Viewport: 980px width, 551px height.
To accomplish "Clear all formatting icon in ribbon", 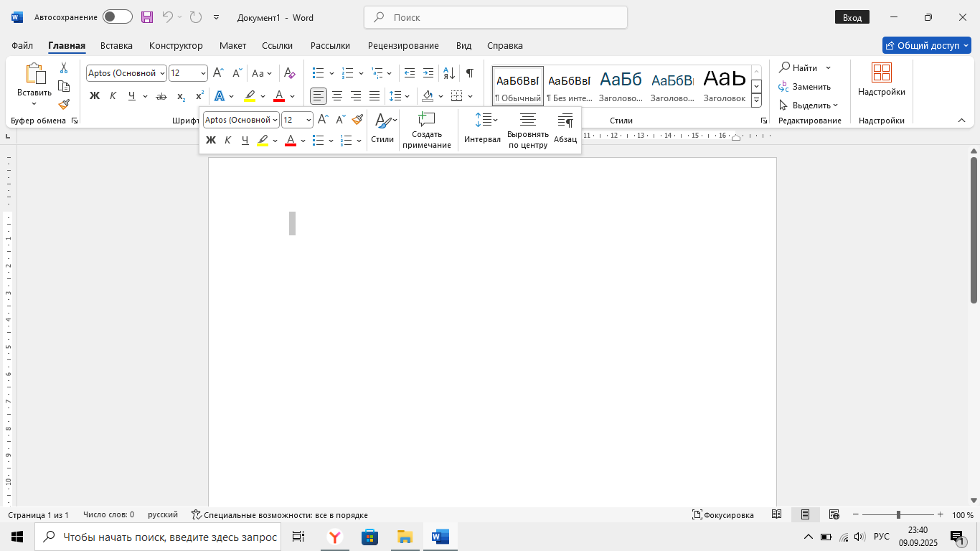I will coord(290,73).
